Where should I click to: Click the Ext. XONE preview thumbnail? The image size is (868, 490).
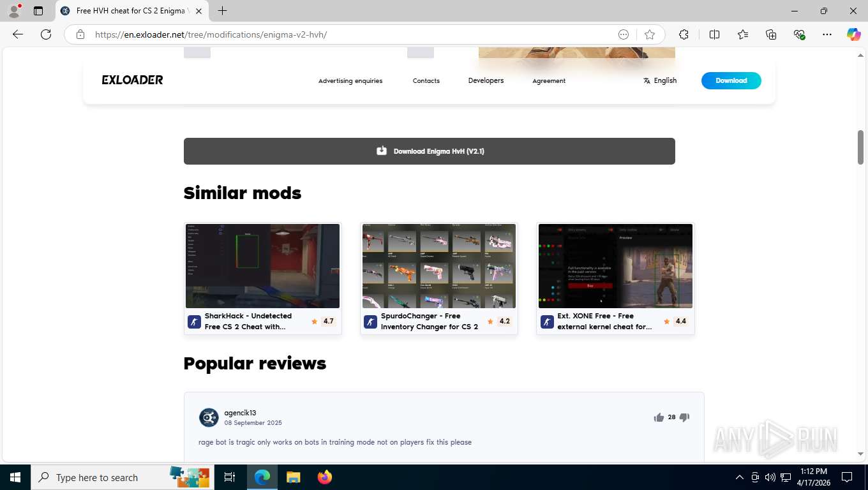coord(615,266)
